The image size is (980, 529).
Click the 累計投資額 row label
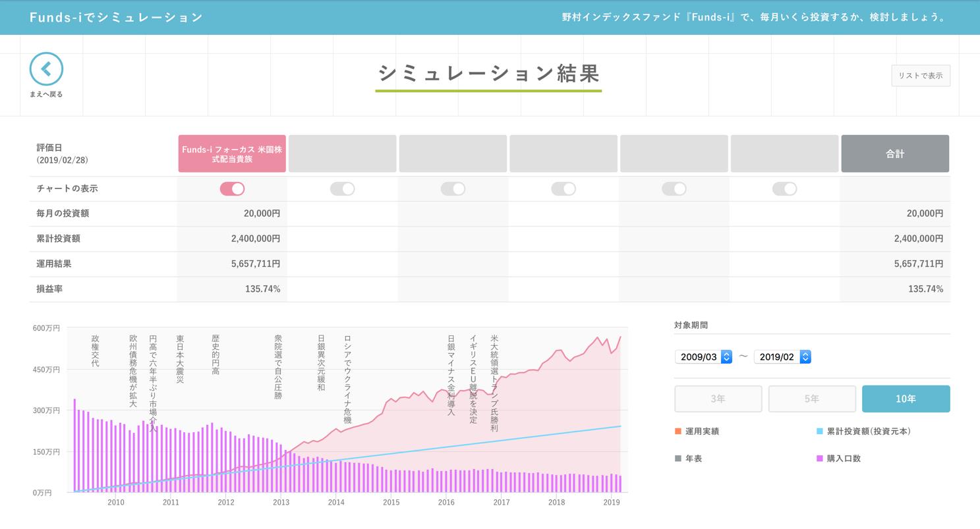[x=58, y=238]
